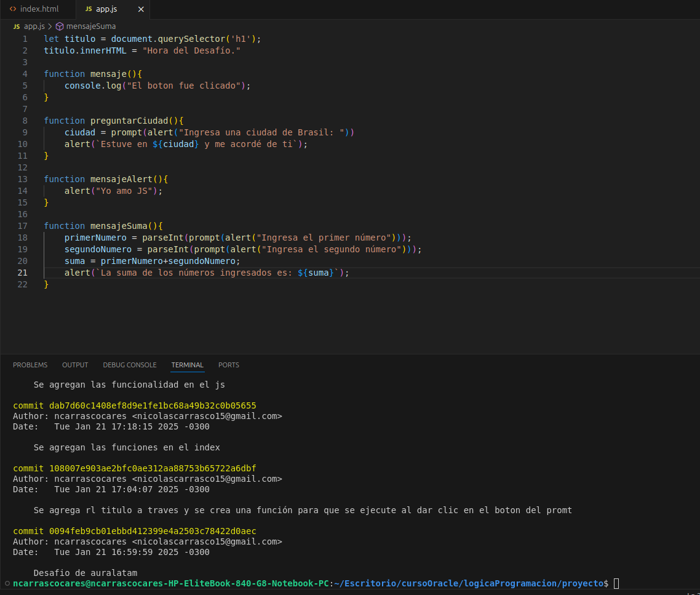Click the string "Yo amo JS"
Viewport: 700px width, 595px height.
[x=124, y=191]
